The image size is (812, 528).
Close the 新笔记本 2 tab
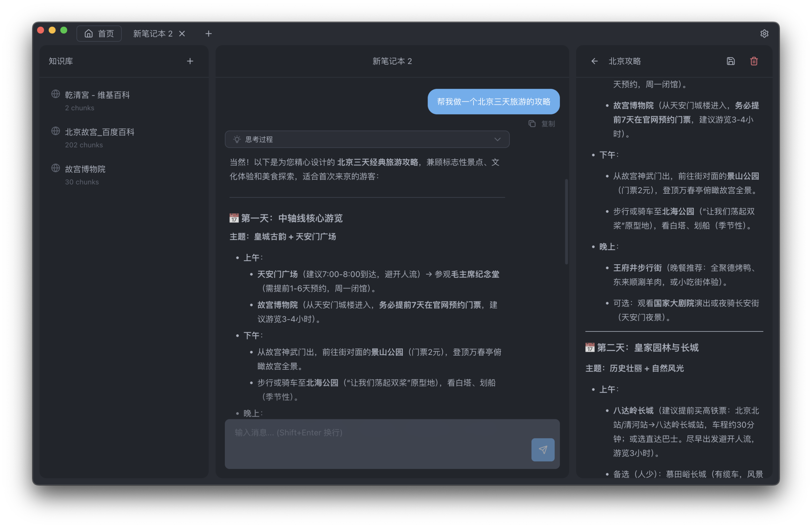point(182,33)
